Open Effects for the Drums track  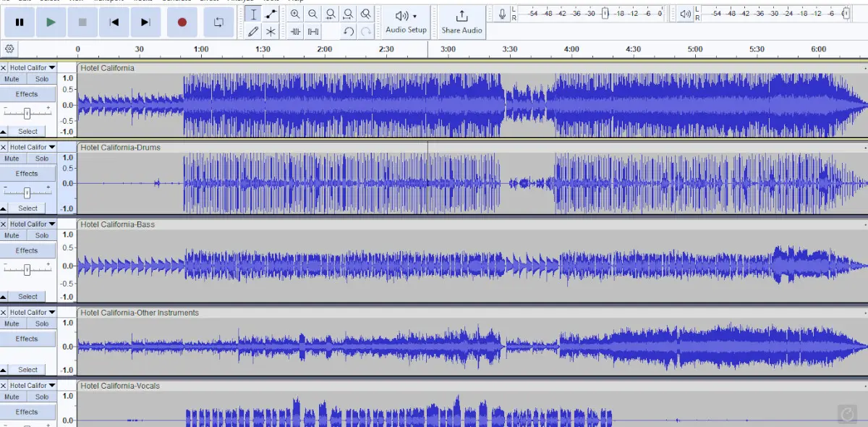click(27, 174)
